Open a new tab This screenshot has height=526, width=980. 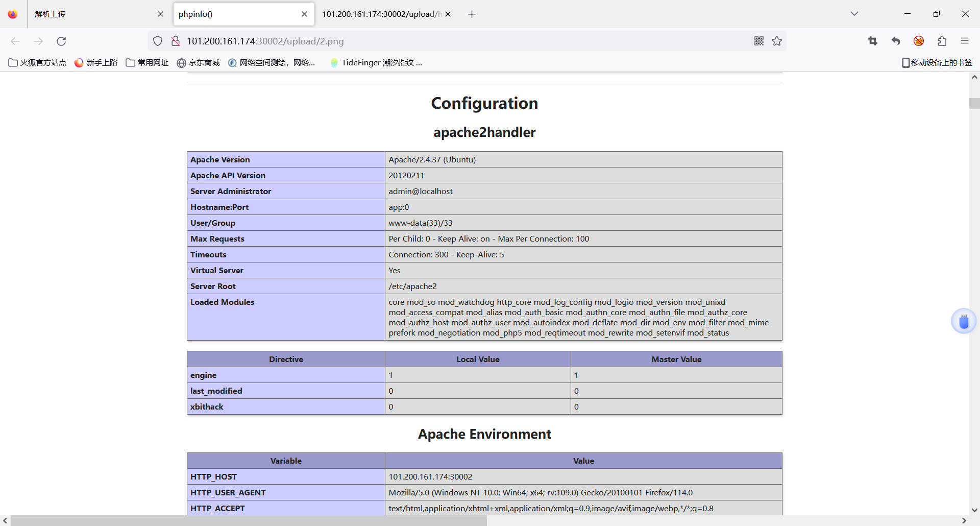pos(472,14)
